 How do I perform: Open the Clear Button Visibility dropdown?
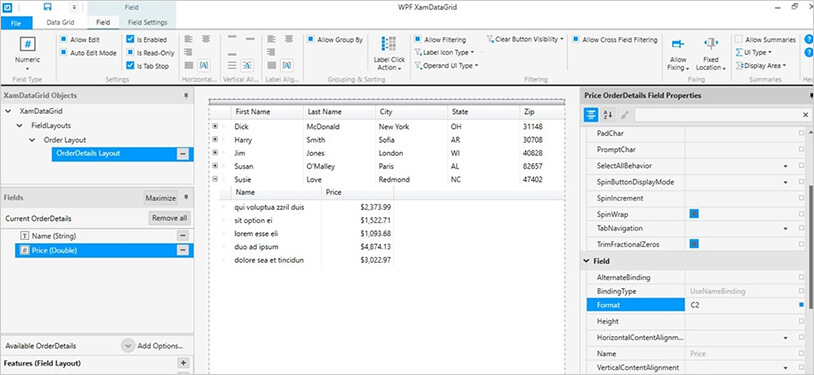525,39
